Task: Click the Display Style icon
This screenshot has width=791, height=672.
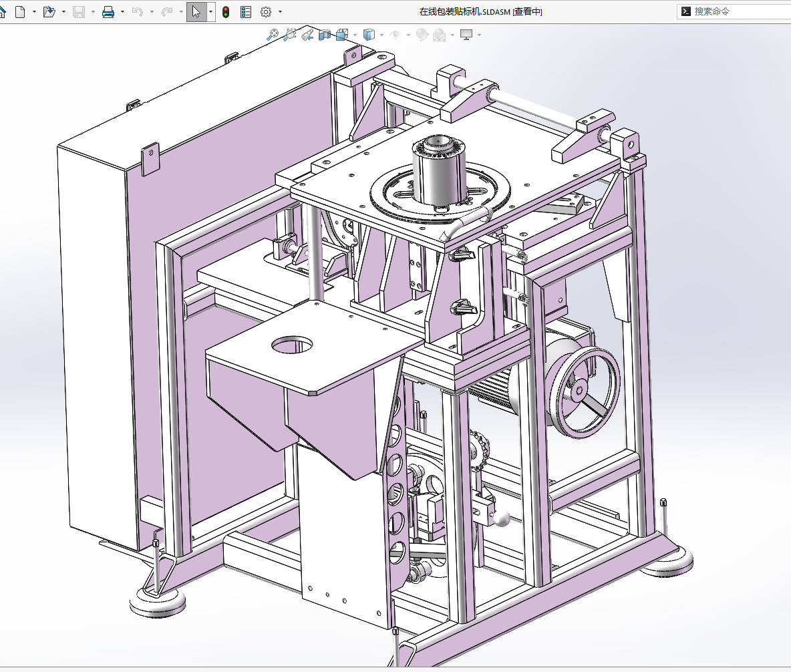Action: coord(369,35)
